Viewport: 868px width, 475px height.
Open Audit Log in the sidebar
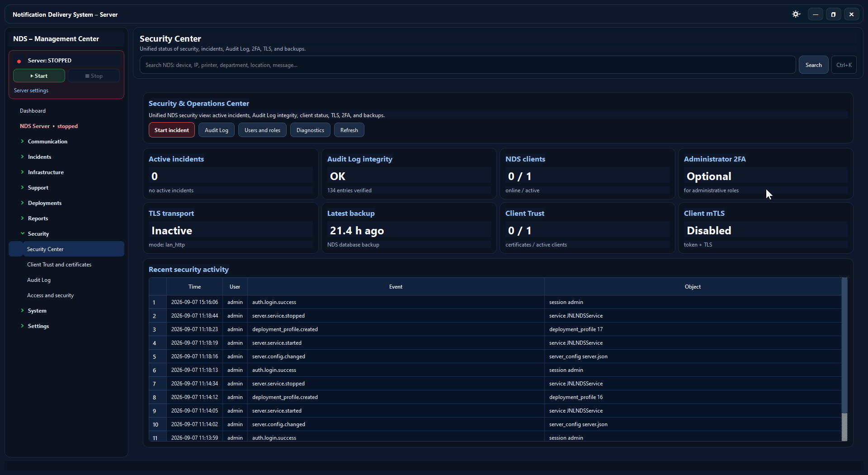point(39,280)
